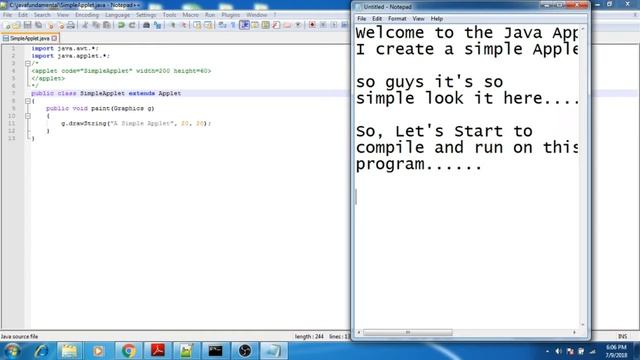Viewport: 640px width, 360px height.
Task: Click the down arrow of Notepad's vertical scrollbar
Action: (x=582, y=325)
